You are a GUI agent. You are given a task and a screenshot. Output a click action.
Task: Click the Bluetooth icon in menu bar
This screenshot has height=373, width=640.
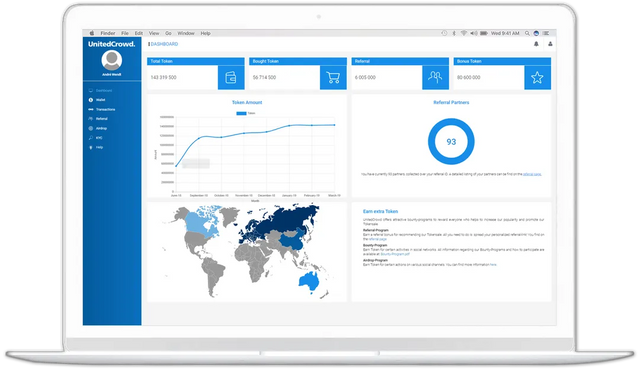pyautogui.click(x=454, y=33)
